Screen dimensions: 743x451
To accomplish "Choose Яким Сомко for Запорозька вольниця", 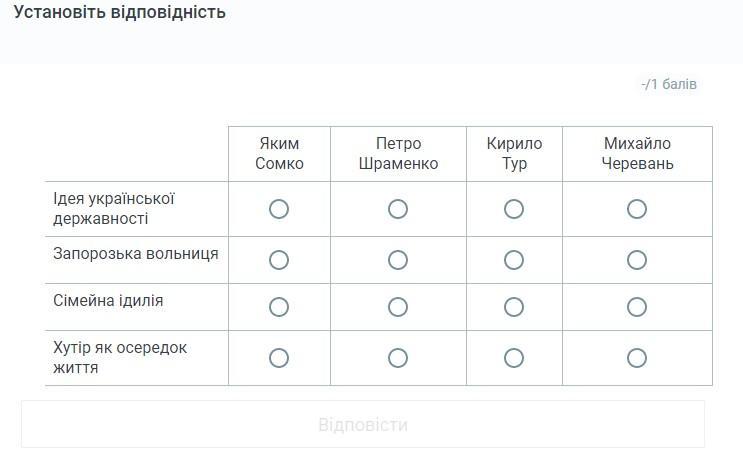I will [279, 260].
